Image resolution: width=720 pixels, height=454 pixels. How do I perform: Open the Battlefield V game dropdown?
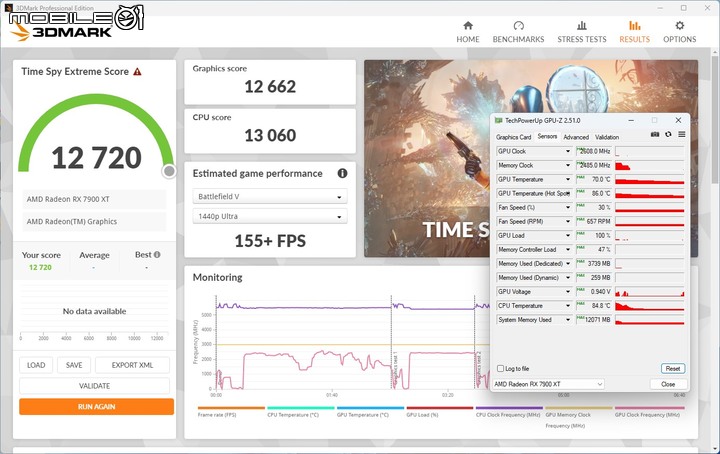[x=270, y=196]
